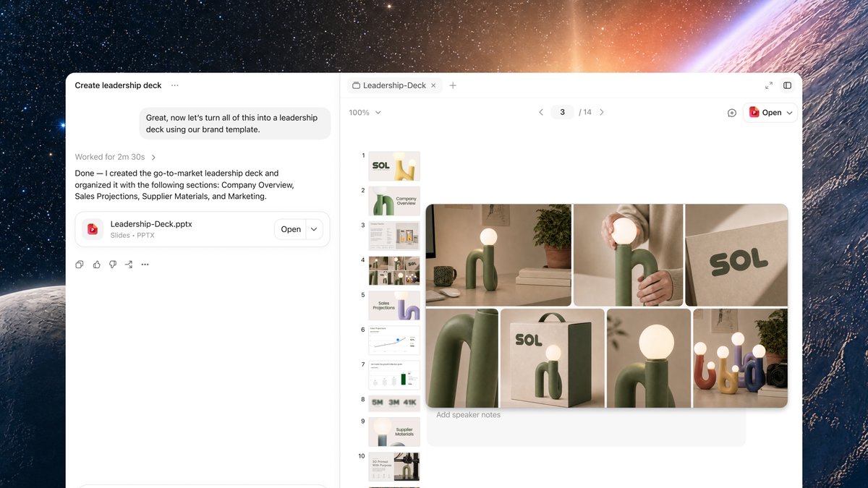Click the Add speaker notes field

point(586,427)
